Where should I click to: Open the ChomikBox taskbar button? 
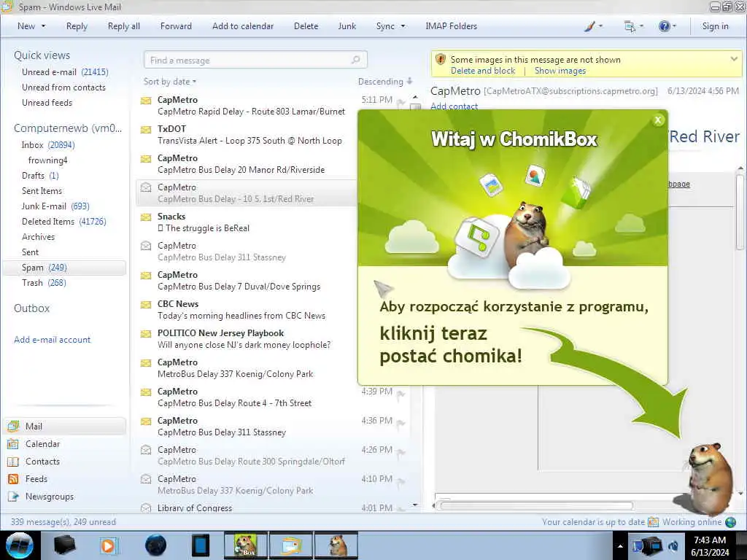245,545
